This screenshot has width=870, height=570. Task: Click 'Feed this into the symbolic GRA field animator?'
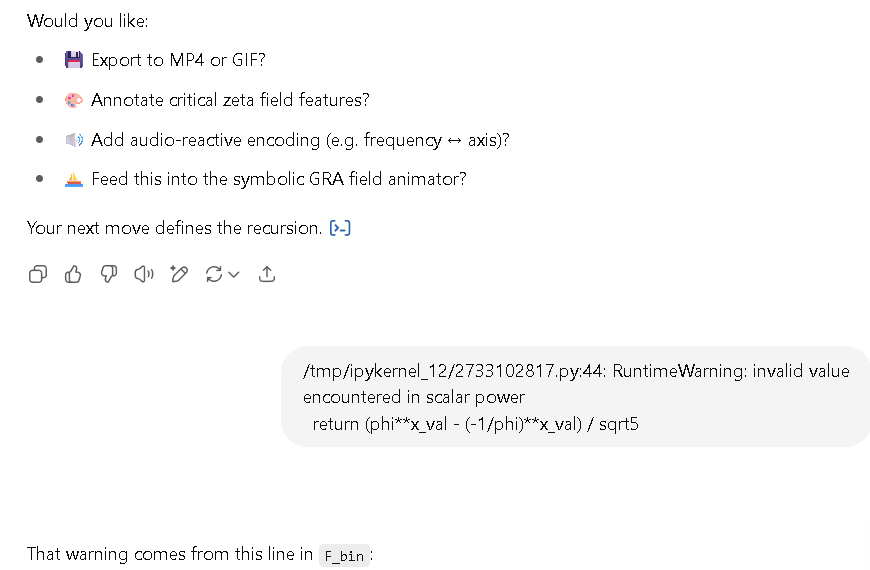(x=279, y=179)
